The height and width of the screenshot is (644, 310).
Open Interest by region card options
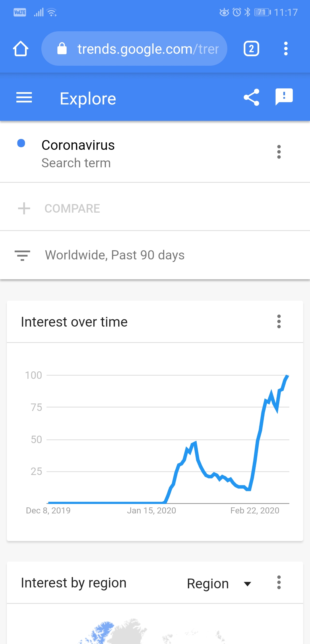pos(279,582)
